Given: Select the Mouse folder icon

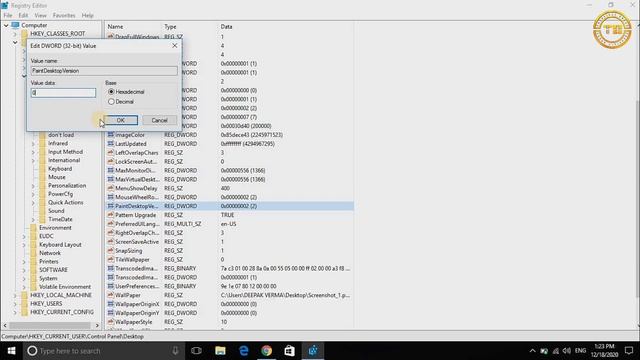Looking at the screenshot, I should click(42, 177).
